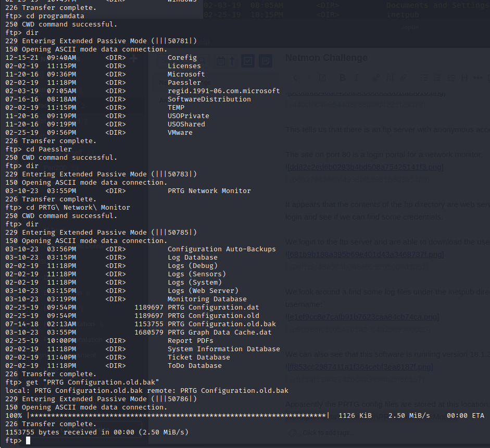This screenshot has height=448, width=490.
Task: Apply bold formatting in Joplin editor
Action: coord(343,78)
